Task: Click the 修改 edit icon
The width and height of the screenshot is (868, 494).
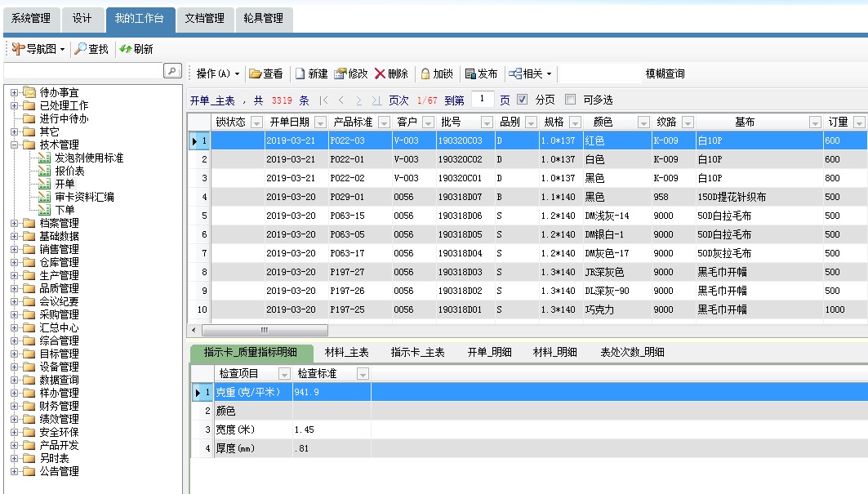Action: [x=341, y=73]
